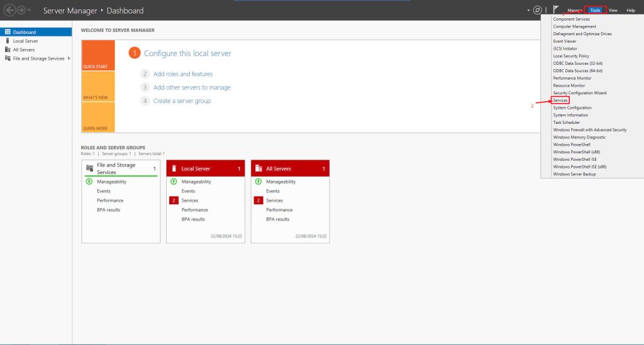Click the Learn More tile
The height and width of the screenshot is (345, 644).
[x=98, y=117]
